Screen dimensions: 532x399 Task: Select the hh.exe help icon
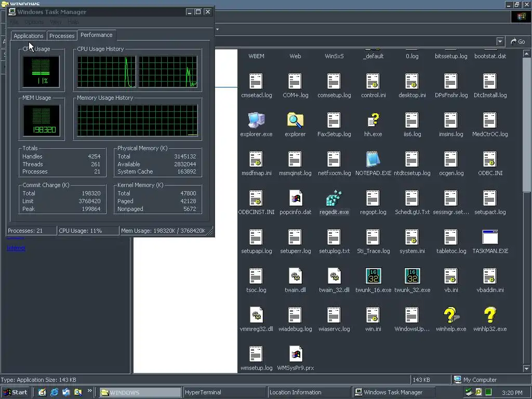[373, 120]
